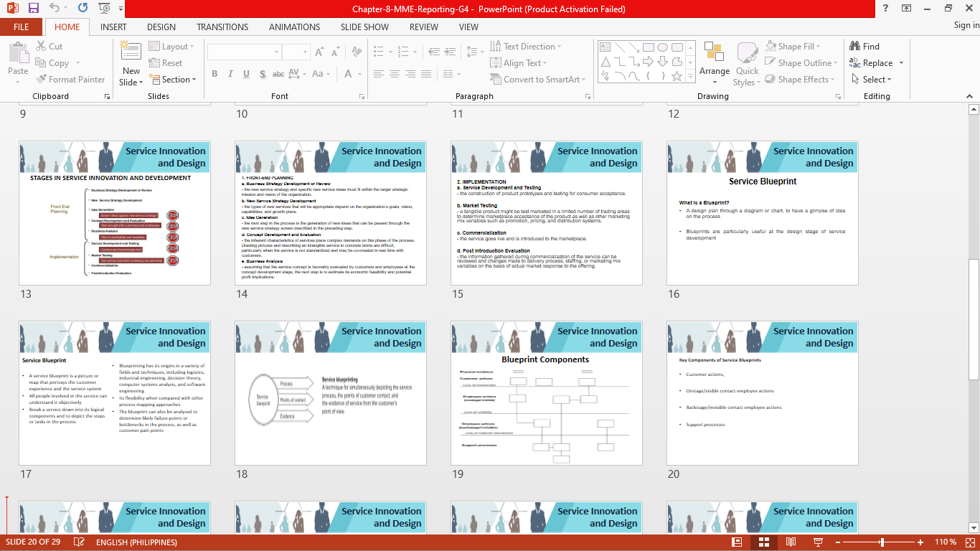Viewport: 980px width, 551px height.
Task: Toggle Align Right paragraph alignment
Action: coord(411,74)
